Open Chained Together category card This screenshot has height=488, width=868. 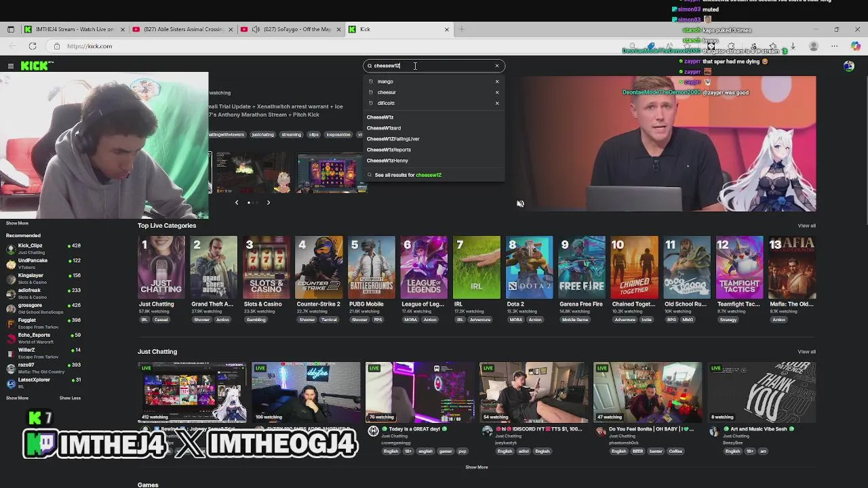[634, 268]
